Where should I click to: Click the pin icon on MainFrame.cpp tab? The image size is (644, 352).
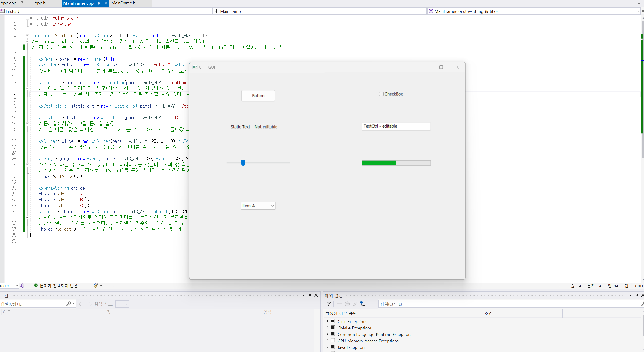(x=99, y=3)
